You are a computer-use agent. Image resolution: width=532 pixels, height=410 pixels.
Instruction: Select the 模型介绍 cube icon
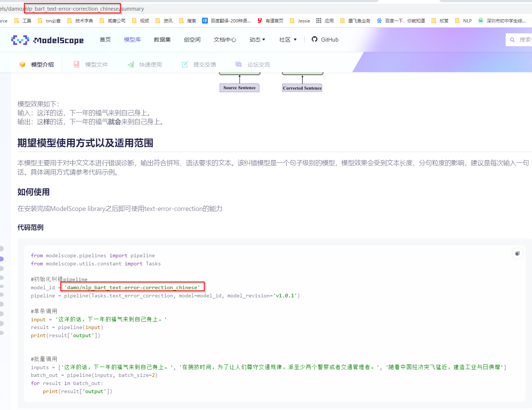pos(22,64)
